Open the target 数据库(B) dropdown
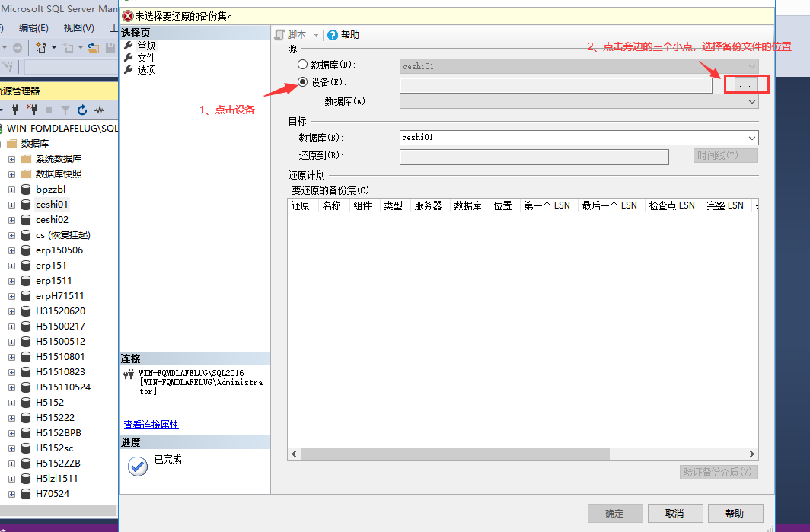Image resolution: width=810 pixels, height=532 pixels. pos(752,138)
